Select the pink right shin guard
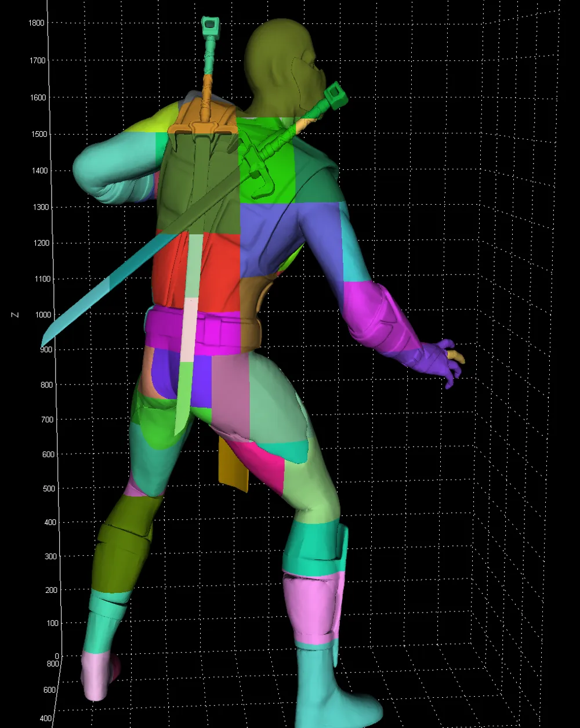Screen dimensions: 580x728 (x=310, y=606)
